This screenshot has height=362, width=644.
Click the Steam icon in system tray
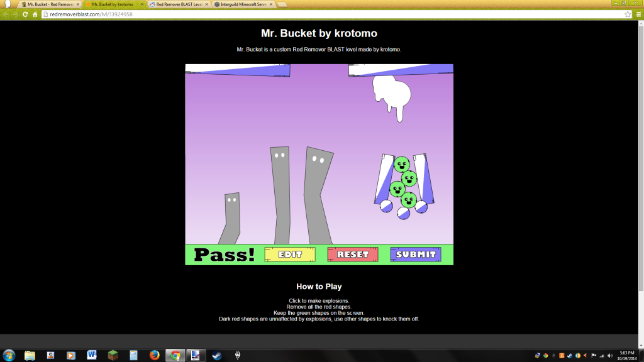(x=570, y=356)
